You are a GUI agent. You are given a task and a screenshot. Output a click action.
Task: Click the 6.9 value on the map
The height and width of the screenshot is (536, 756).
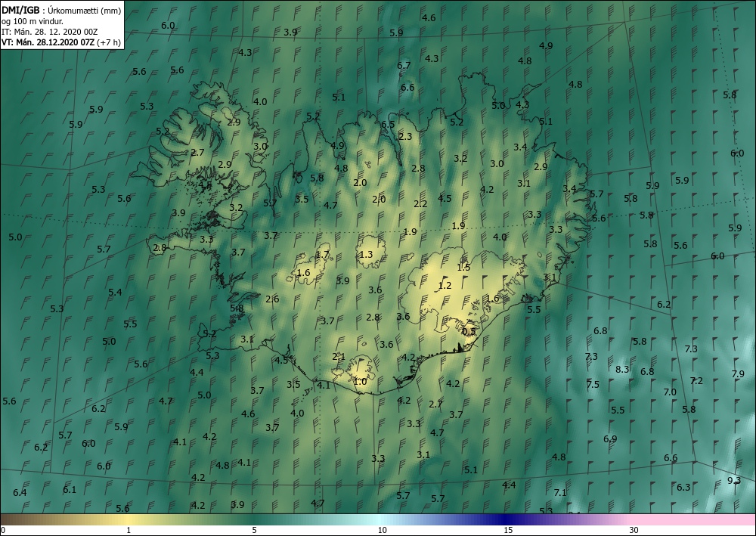click(x=610, y=438)
